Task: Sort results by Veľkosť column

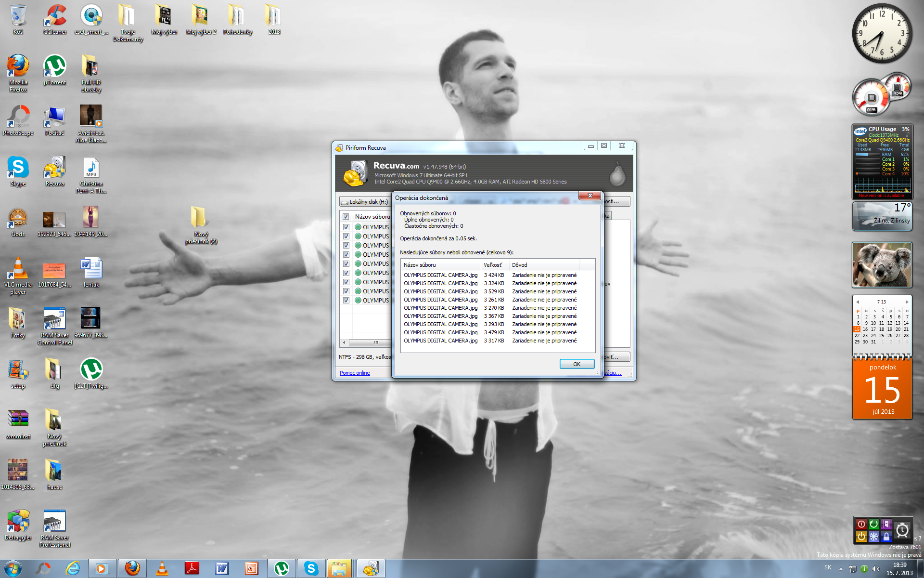Action: pyautogui.click(x=493, y=265)
